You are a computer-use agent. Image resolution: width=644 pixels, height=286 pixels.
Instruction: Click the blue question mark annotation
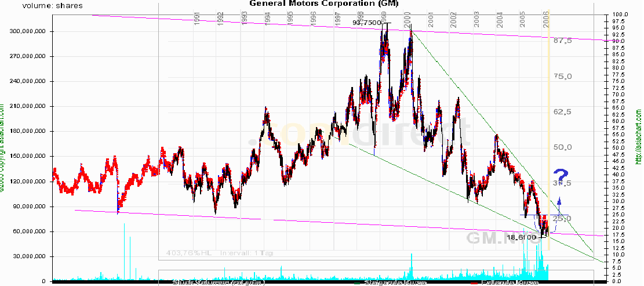(x=561, y=176)
